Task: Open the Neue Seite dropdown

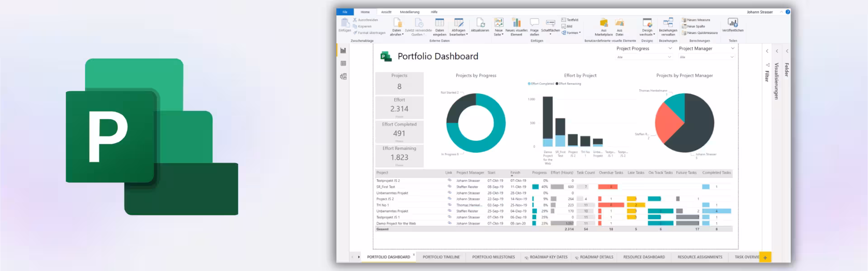Action: click(x=499, y=27)
